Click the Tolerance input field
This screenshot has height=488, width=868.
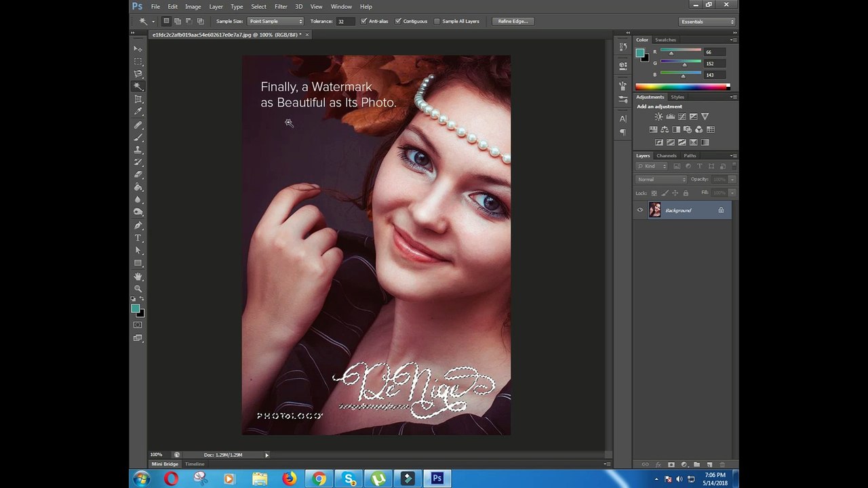346,21
